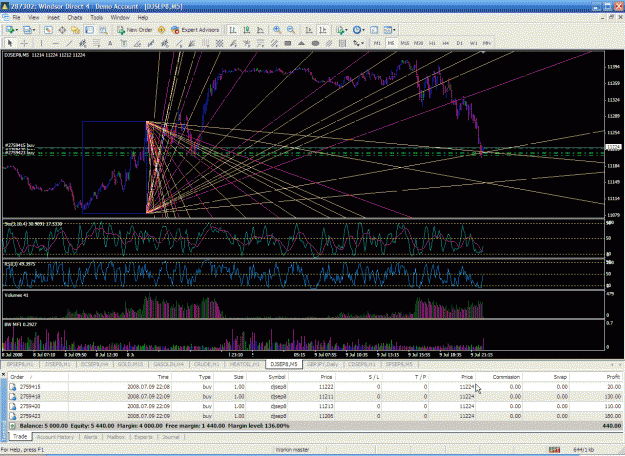
Task: Switch timeframe to M1
Action: (x=377, y=43)
